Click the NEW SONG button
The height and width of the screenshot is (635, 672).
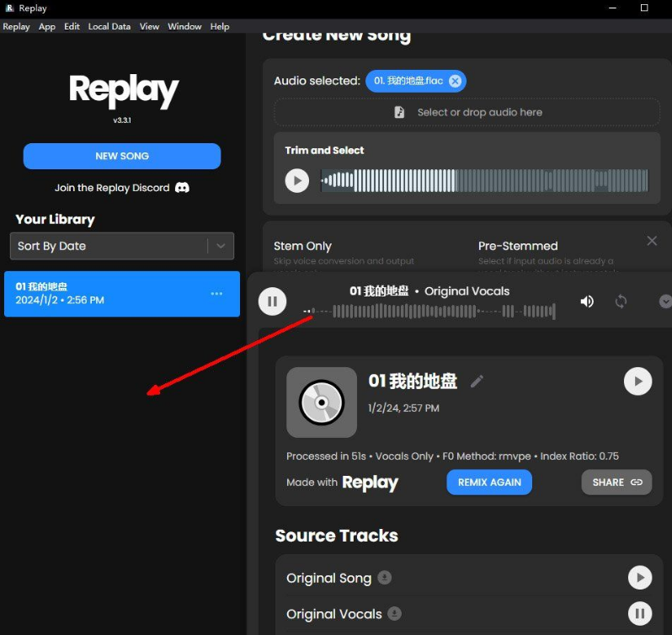122,156
